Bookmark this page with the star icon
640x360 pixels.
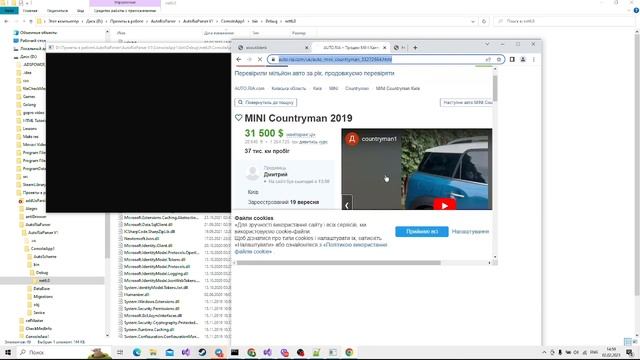click(x=499, y=60)
